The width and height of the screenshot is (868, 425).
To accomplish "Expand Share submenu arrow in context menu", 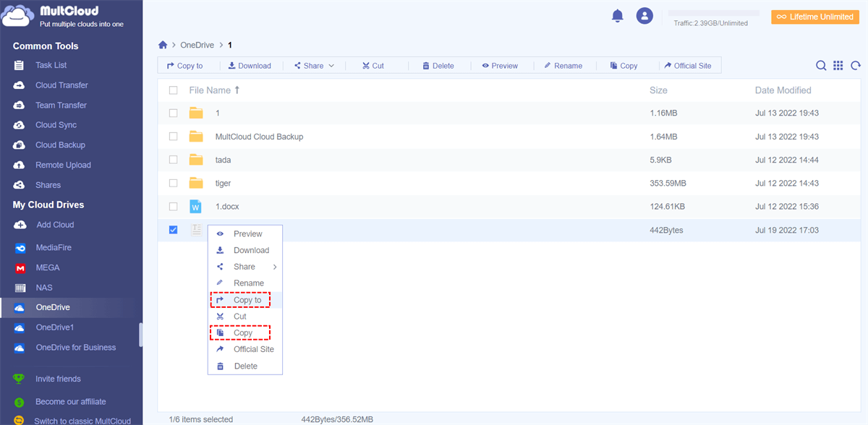I will click(x=275, y=267).
